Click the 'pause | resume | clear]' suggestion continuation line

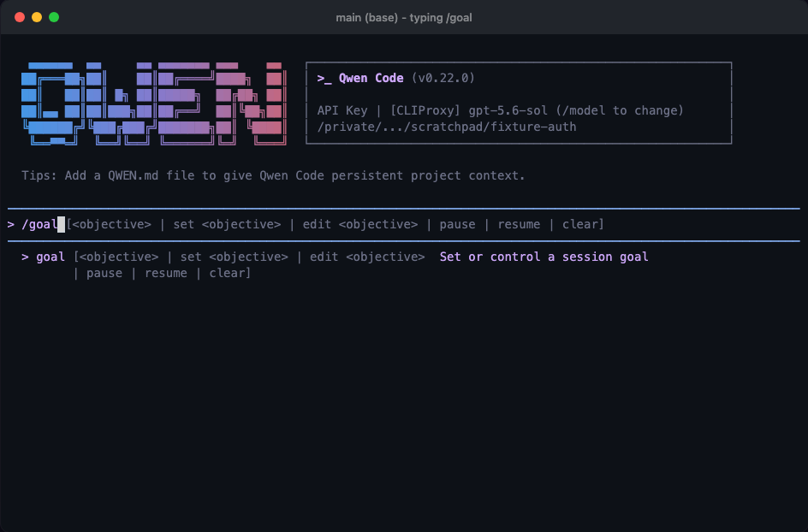(x=162, y=273)
